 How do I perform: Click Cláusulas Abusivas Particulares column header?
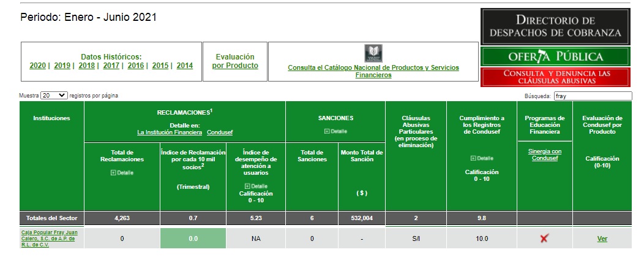[x=416, y=156]
